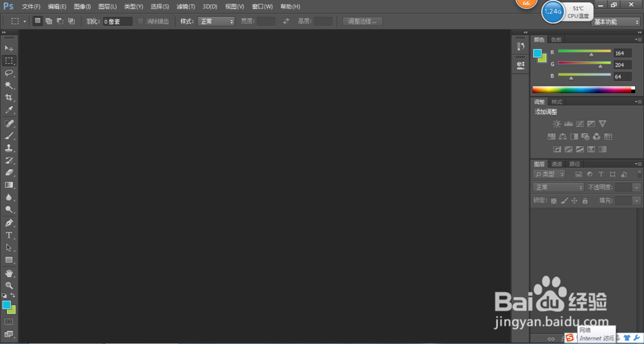
Task: Switch to the 通道 channels tab
Action: [x=556, y=164]
